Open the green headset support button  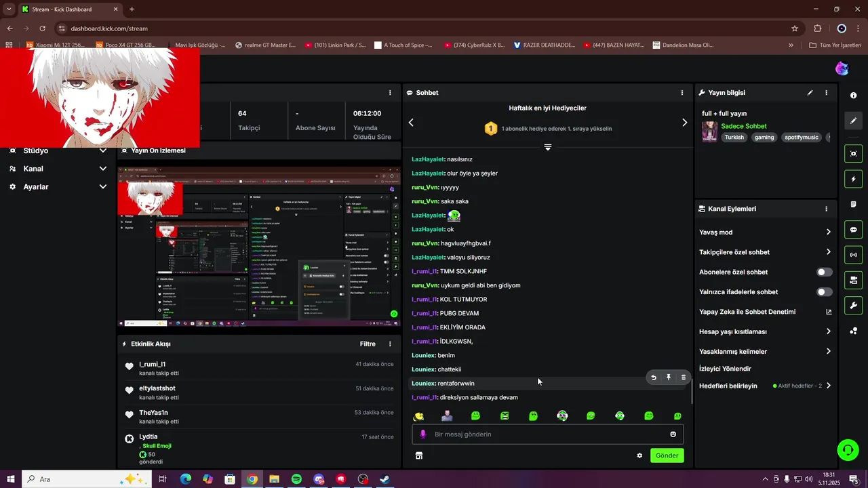tap(847, 450)
